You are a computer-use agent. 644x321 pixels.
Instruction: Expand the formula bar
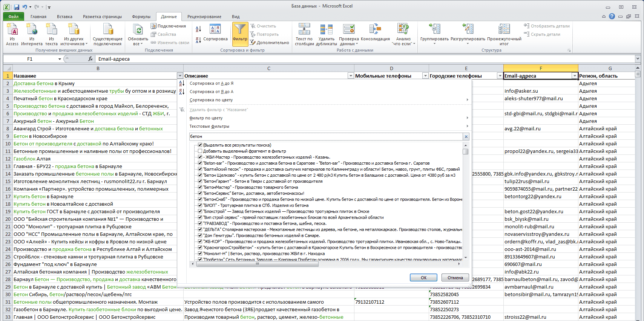638,59
